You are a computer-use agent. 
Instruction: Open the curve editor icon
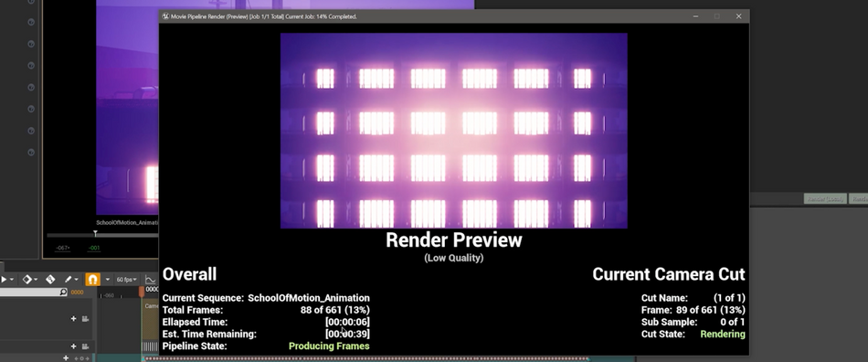pos(150,280)
